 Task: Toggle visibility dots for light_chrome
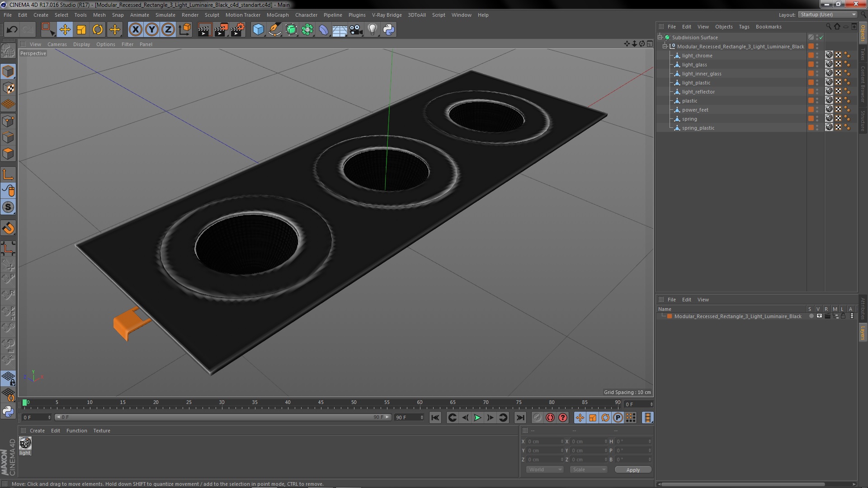[x=817, y=56]
